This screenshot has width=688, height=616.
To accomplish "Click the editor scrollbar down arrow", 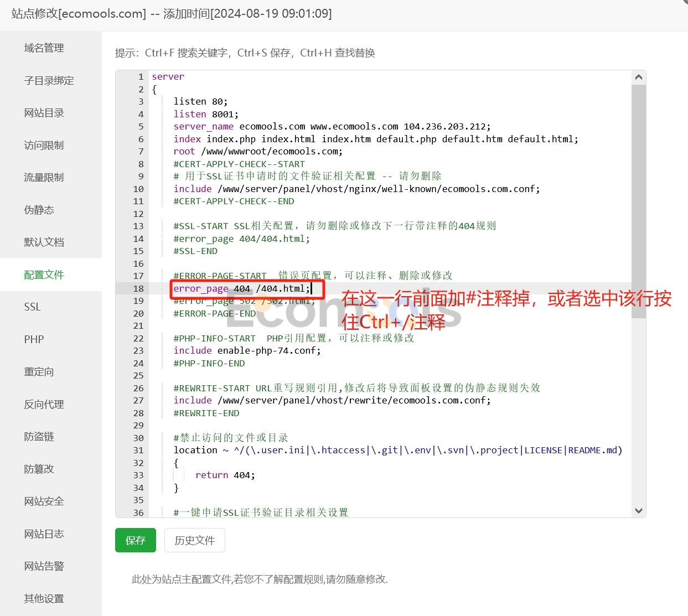I will pyautogui.click(x=639, y=511).
